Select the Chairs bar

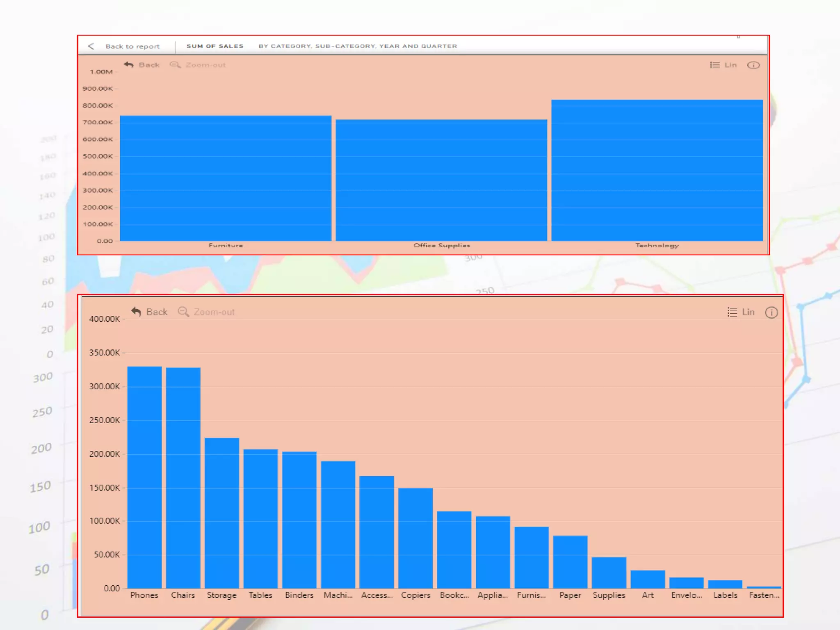(183, 478)
